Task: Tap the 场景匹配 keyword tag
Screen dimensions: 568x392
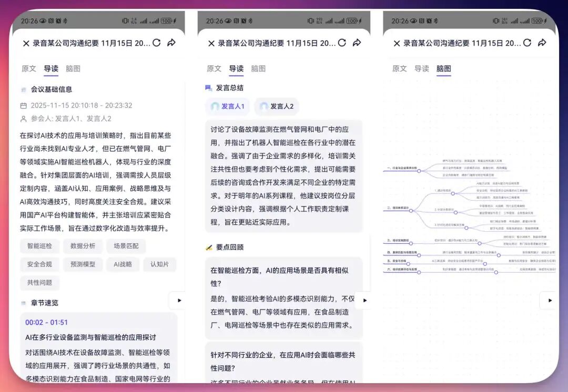Action: tap(126, 246)
